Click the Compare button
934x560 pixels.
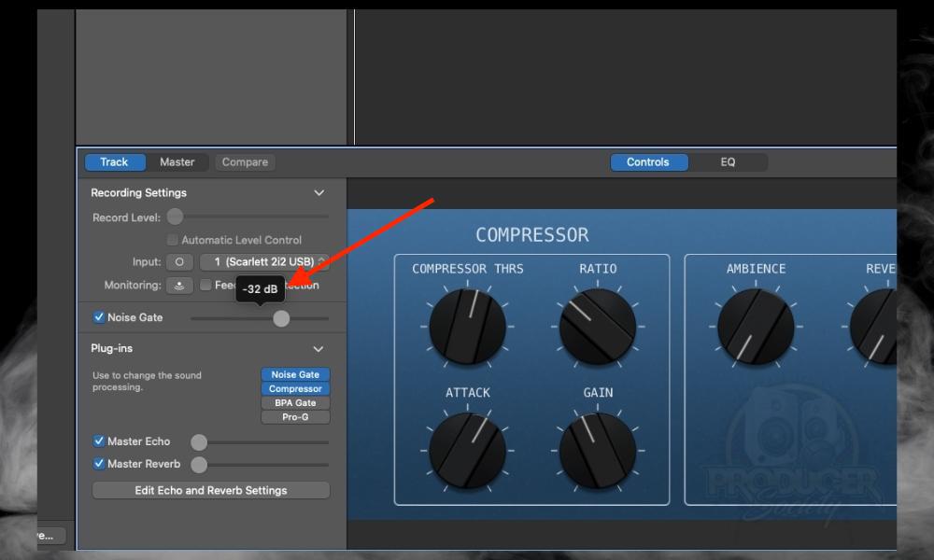[x=245, y=161]
